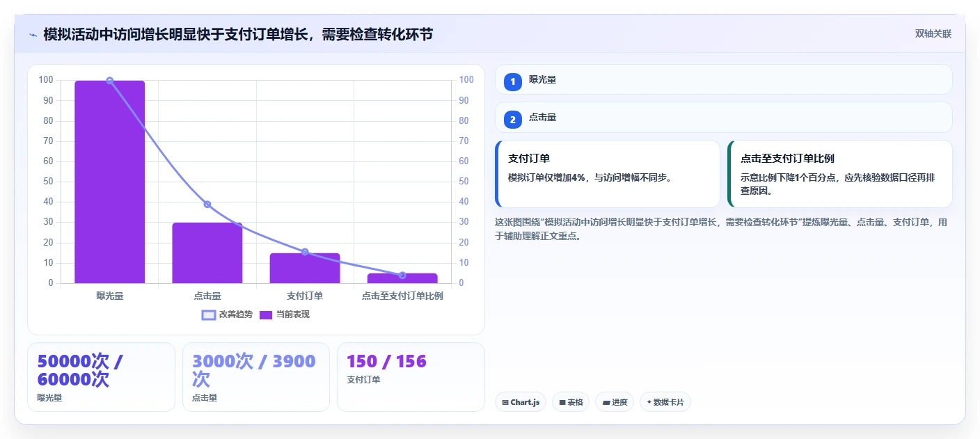
Task: Click the 点击至支付订单比例 insight card title
Action: (x=787, y=159)
